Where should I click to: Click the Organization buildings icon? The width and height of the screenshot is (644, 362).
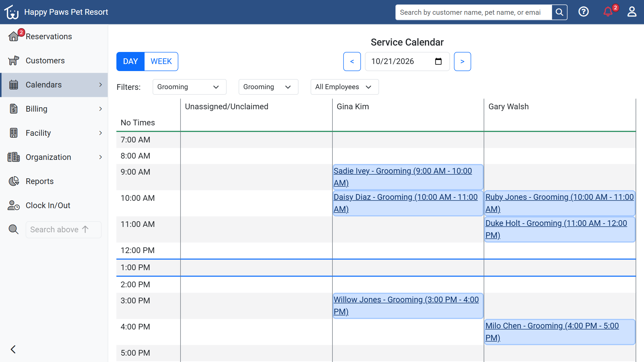pyautogui.click(x=13, y=157)
